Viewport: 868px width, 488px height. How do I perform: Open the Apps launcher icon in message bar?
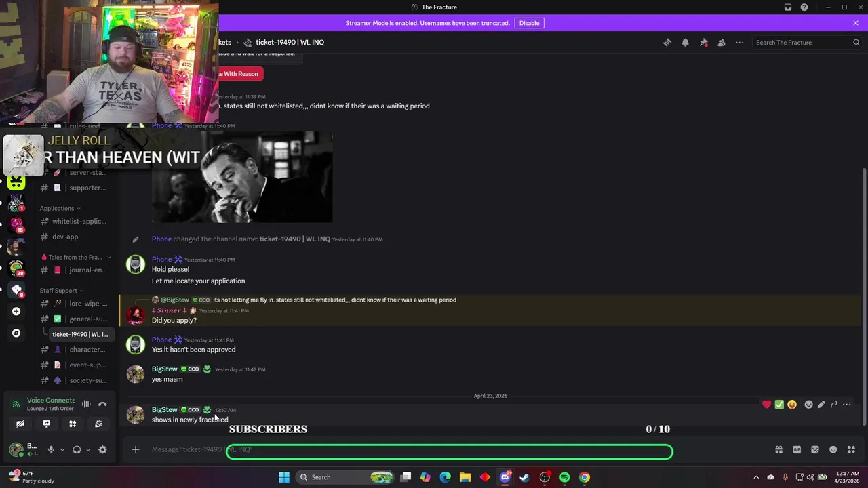(851, 450)
